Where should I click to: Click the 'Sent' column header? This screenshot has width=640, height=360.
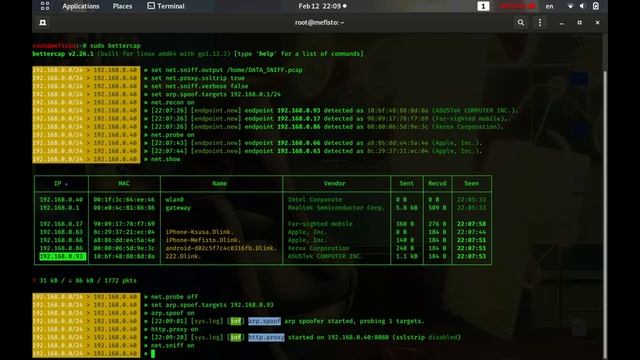(407, 184)
